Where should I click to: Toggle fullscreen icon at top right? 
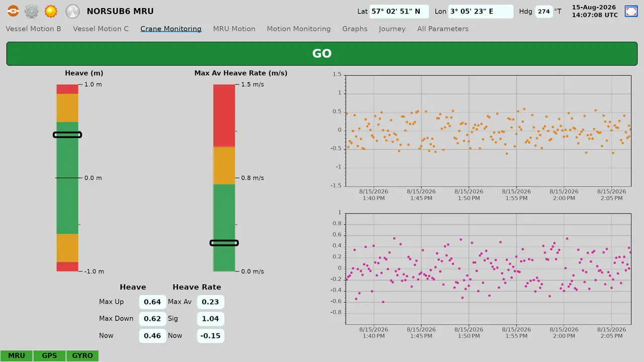pos(631,11)
